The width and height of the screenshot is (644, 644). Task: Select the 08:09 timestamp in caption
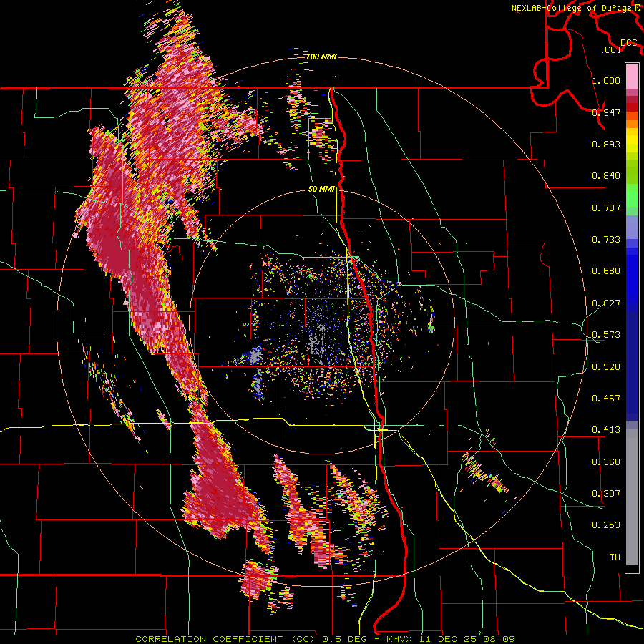(x=499, y=639)
